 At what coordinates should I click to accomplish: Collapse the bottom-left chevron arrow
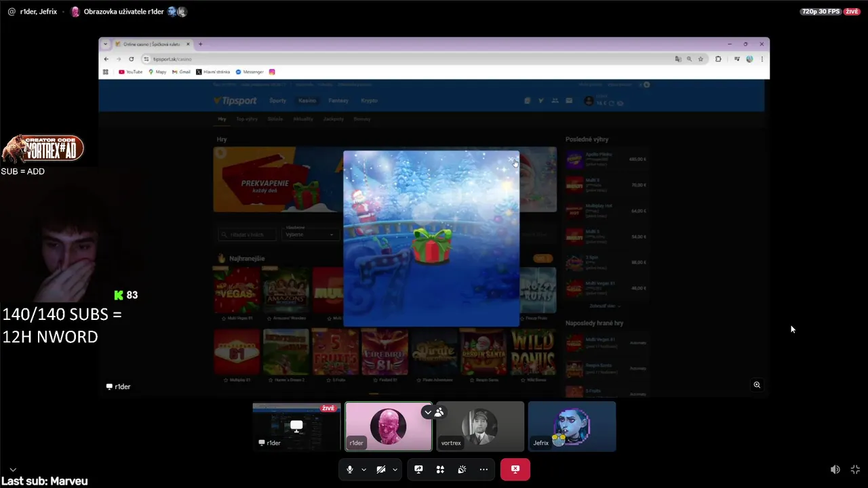coord(13,469)
